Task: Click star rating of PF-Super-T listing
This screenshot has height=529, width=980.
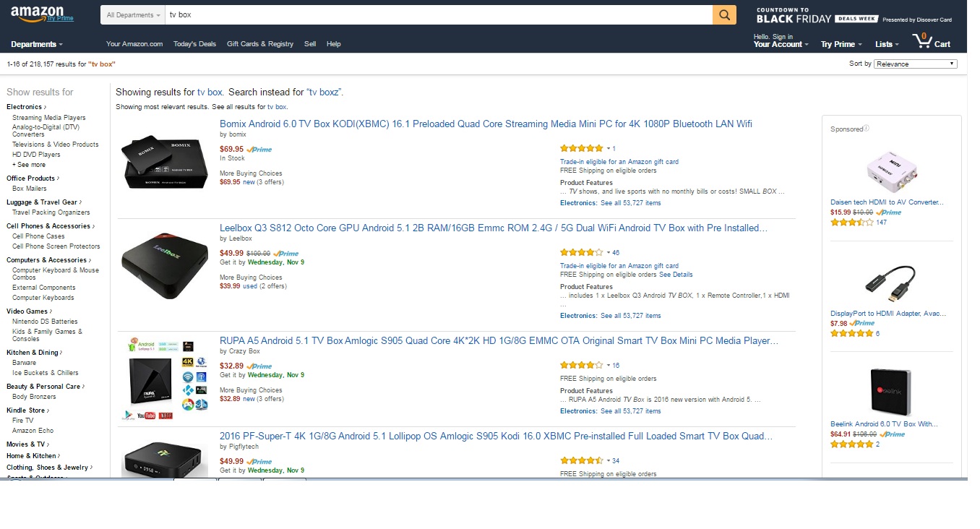Action: (x=581, y=460)
